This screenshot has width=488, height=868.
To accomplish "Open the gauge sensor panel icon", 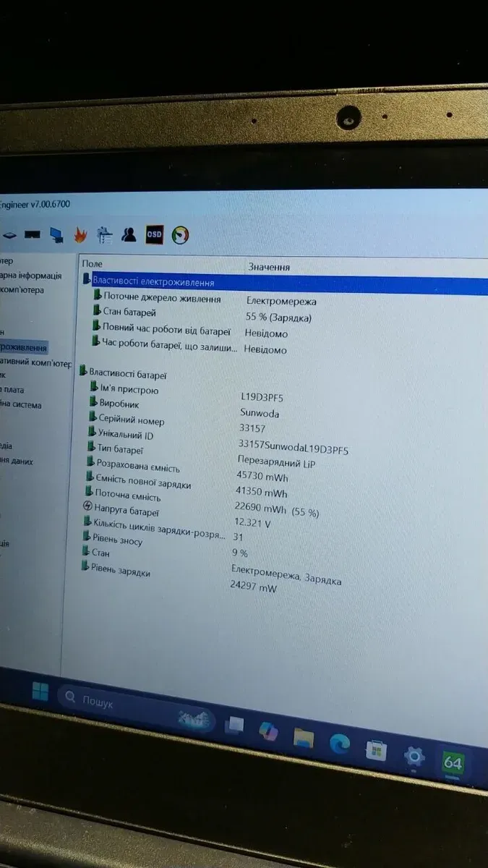I will (x=180, y=235).
